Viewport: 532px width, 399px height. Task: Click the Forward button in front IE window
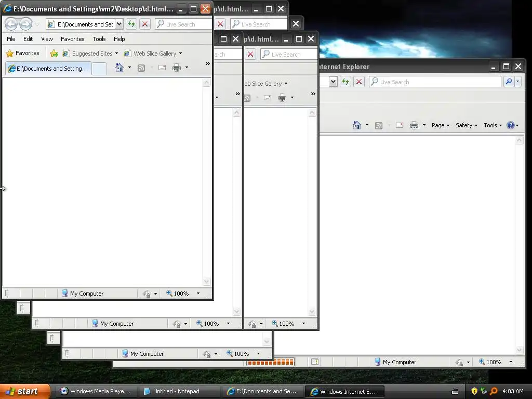point(25,24)
